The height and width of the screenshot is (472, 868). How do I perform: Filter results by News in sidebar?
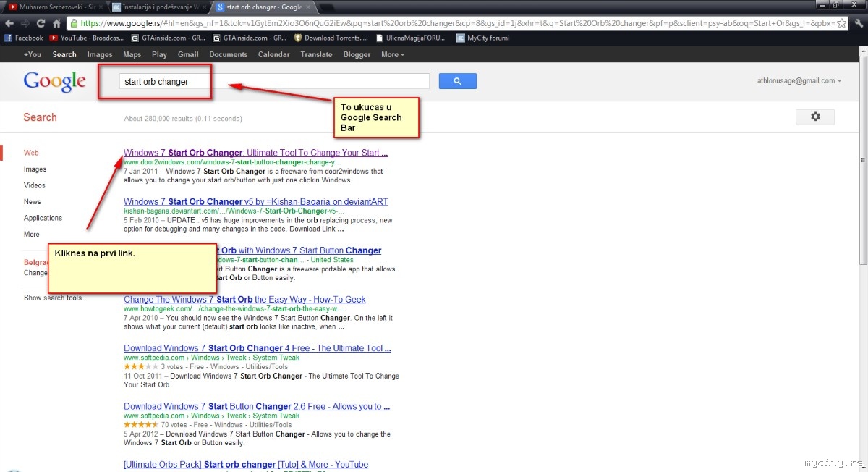[x=32, y=202]
